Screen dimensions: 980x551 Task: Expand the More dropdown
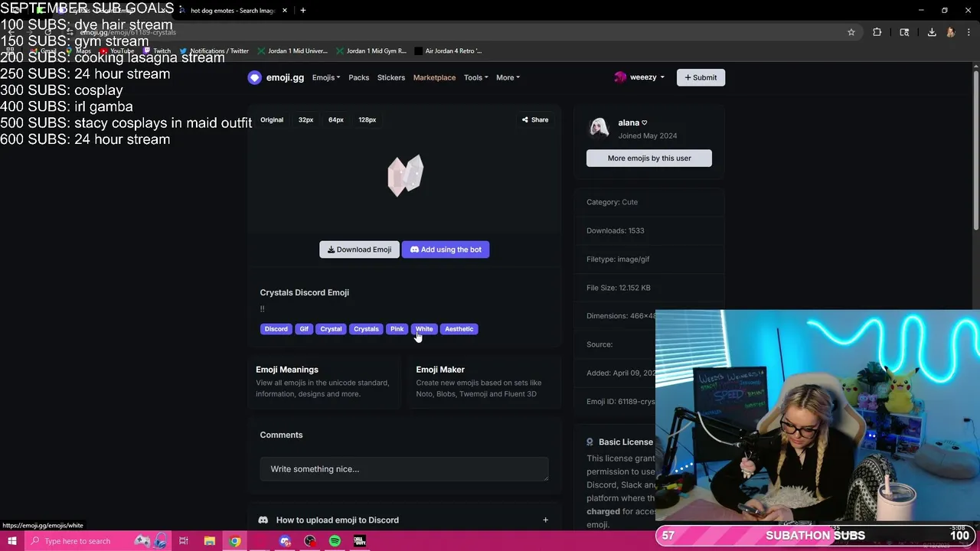click(508, 77)
